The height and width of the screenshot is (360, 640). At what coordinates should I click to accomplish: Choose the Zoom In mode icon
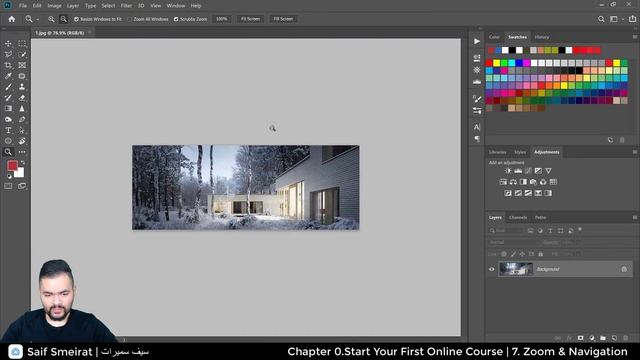(x=51, y=19)
